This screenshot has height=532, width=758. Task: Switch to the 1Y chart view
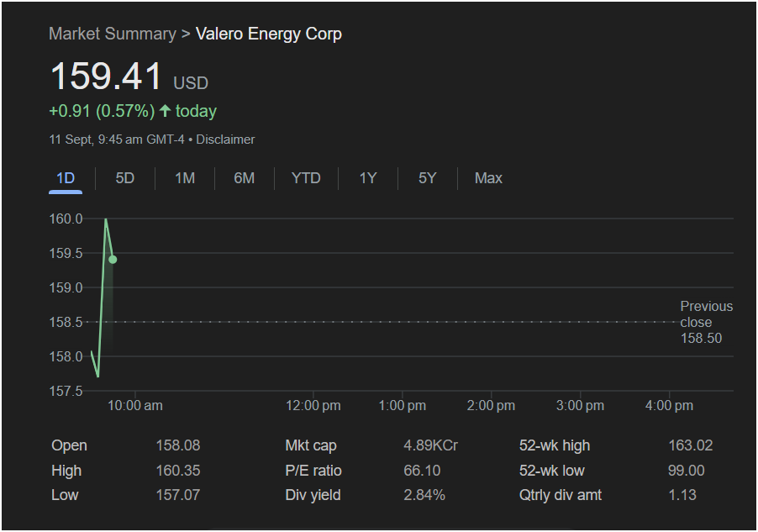[368, 178]
